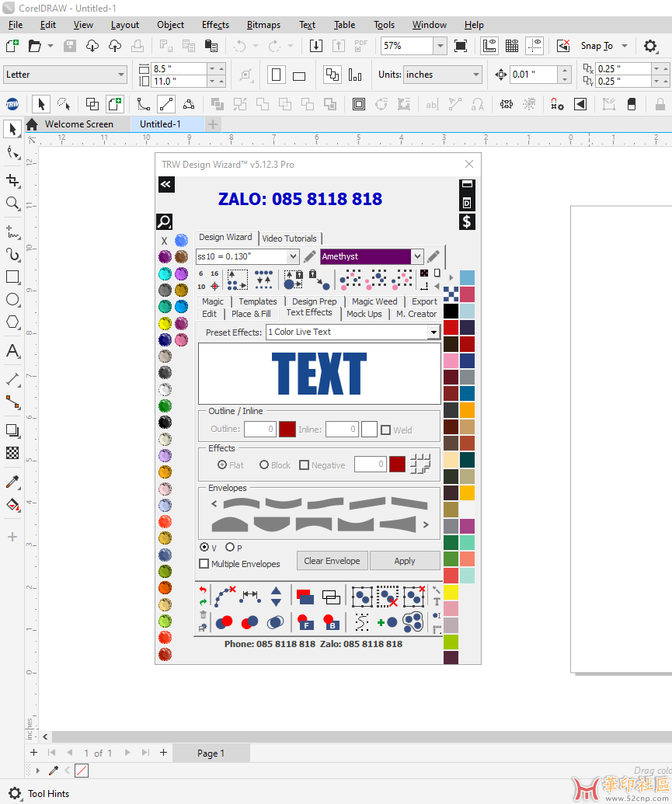Screen dimensions: 672x804
Task: Select the Block effect radio button
Action: [x=264, y=465]
